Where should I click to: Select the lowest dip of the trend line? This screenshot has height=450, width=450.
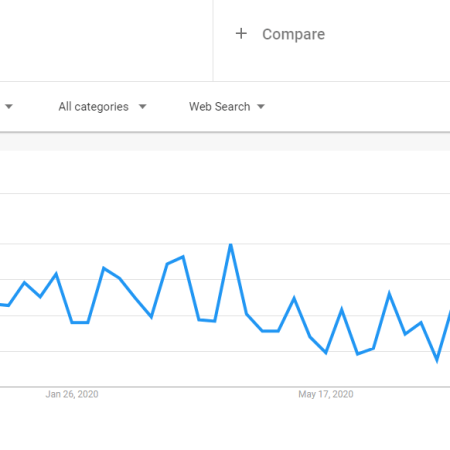pyautogui.click(x=437, y=360)
